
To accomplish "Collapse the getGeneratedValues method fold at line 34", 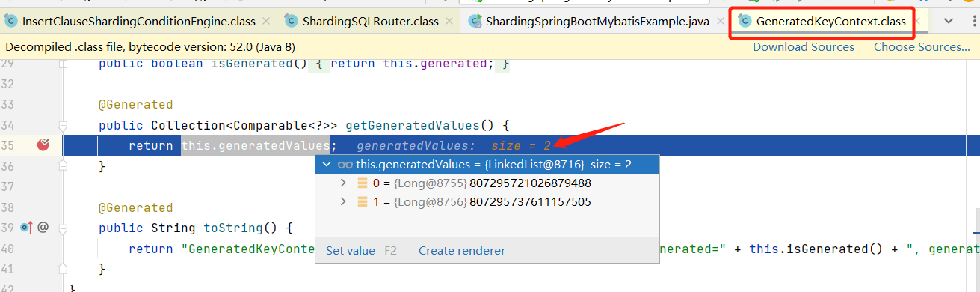I will [x=64, y=125].
